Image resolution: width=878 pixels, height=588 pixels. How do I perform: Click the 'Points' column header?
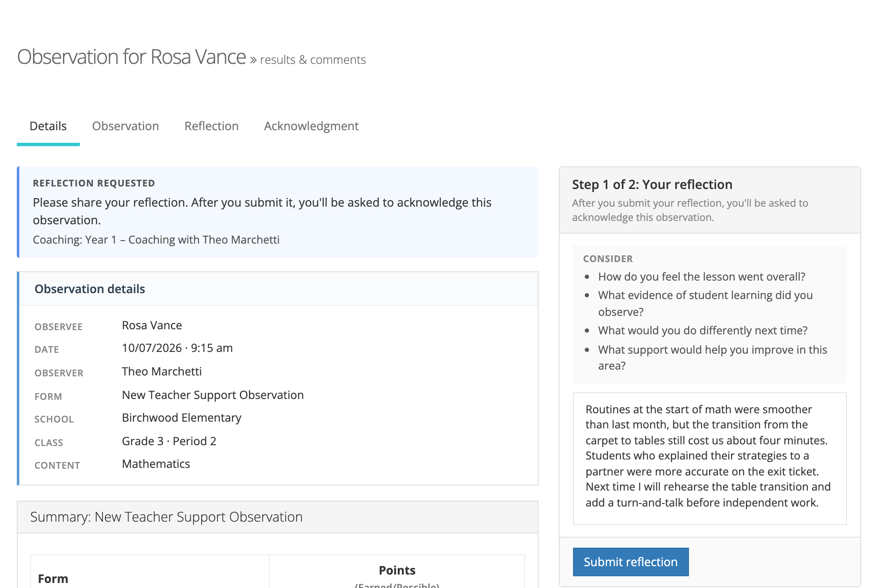click(397, 570)
